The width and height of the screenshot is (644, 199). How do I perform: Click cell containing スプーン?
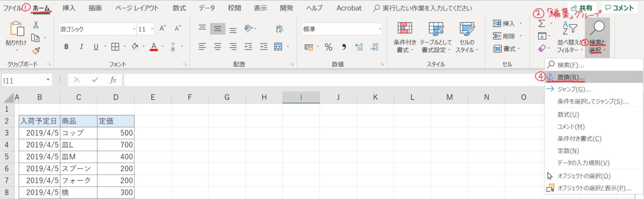78,168
